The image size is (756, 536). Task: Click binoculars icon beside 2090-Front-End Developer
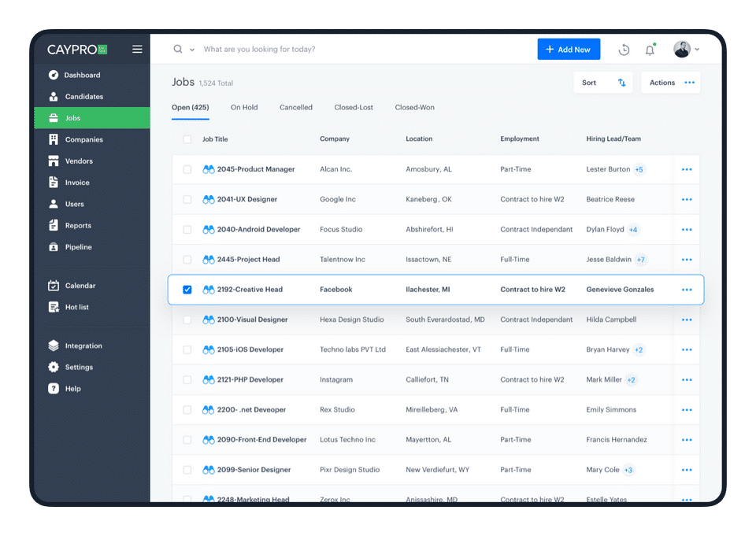click(208, 440)
